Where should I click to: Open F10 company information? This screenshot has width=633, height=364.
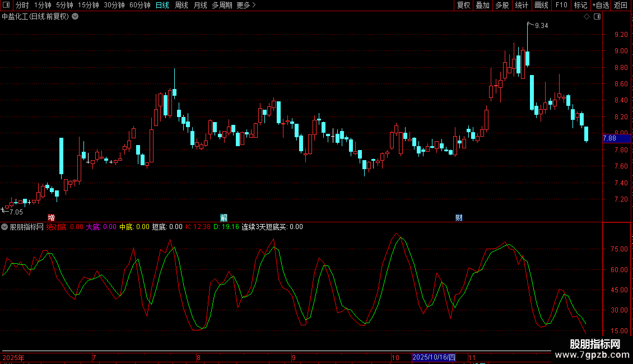(561, 5)
